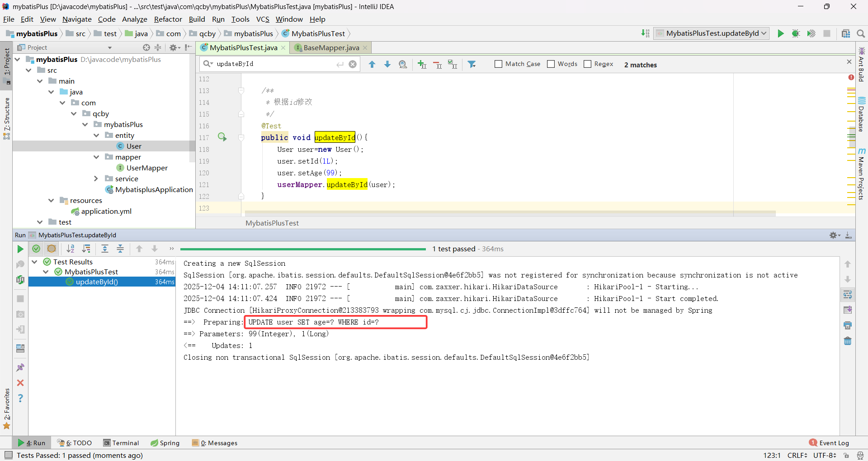The width and height of the screenshot is (868, 461).
Task: Sort test results alphabetically
Action: point(71,249)
